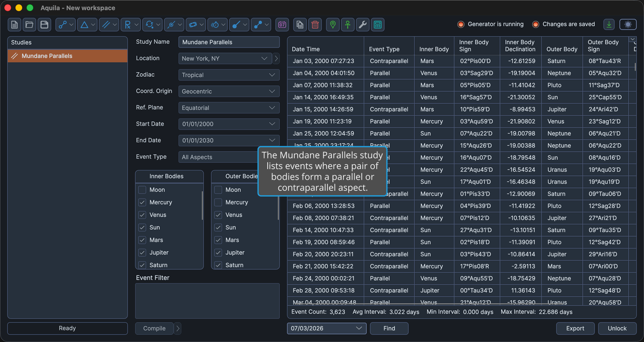Viewport: 644px width, 342px height.
Task: Click the green ankh symbol icon
Action: click(348, 25)
